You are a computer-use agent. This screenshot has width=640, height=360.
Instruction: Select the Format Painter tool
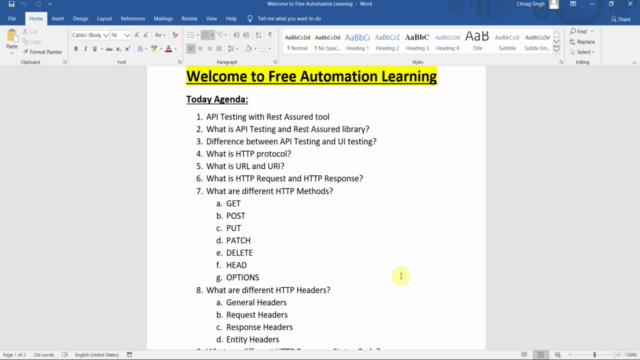pyautogui.click(x=42, y=52)
